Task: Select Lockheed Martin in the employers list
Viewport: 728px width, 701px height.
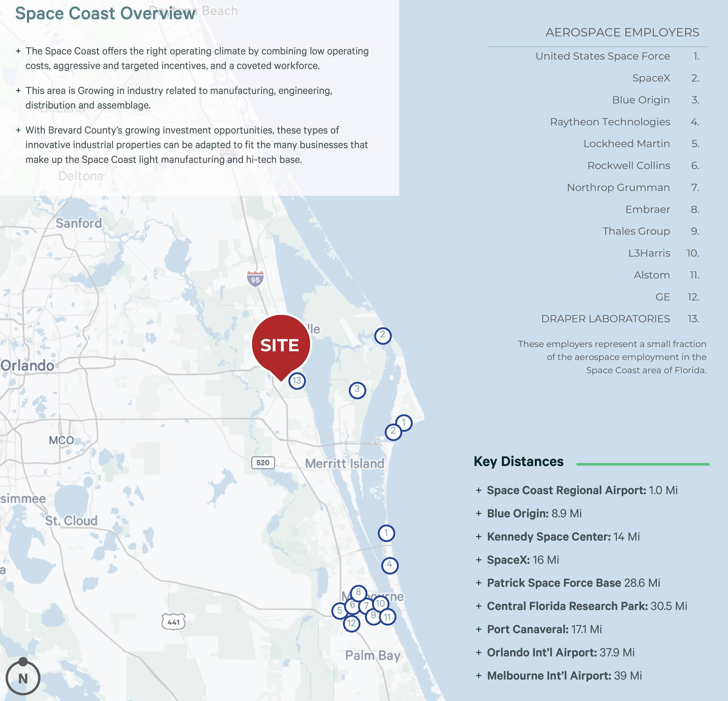Action: 626,144
